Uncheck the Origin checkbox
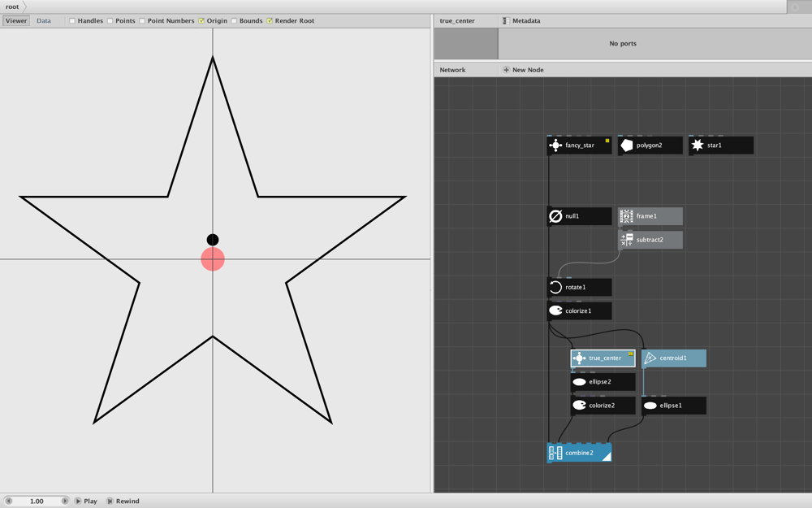This screenshot has height=508, width=812. point(201,21)
